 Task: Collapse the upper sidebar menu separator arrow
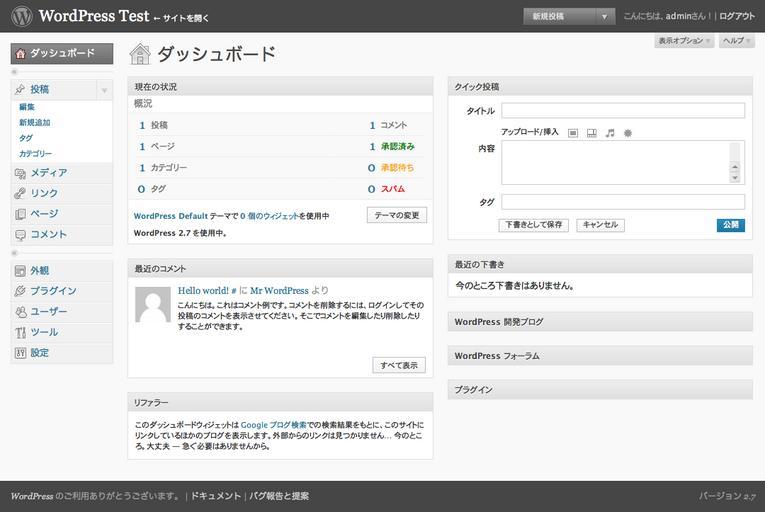point(14,72)
